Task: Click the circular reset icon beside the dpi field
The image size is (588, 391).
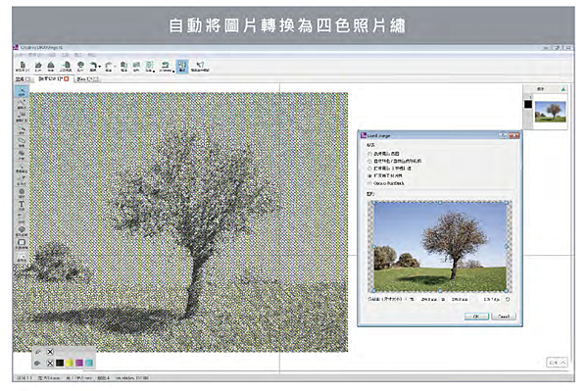Action: click(508, 300)
